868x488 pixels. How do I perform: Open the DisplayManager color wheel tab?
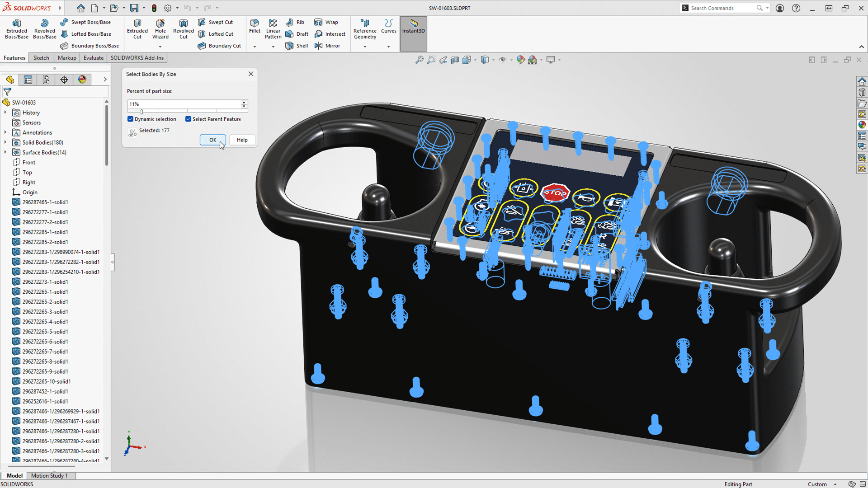click(82, 80)
